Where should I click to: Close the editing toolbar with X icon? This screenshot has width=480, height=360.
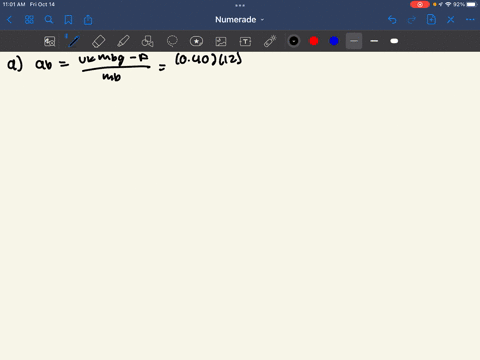point(451,20)
